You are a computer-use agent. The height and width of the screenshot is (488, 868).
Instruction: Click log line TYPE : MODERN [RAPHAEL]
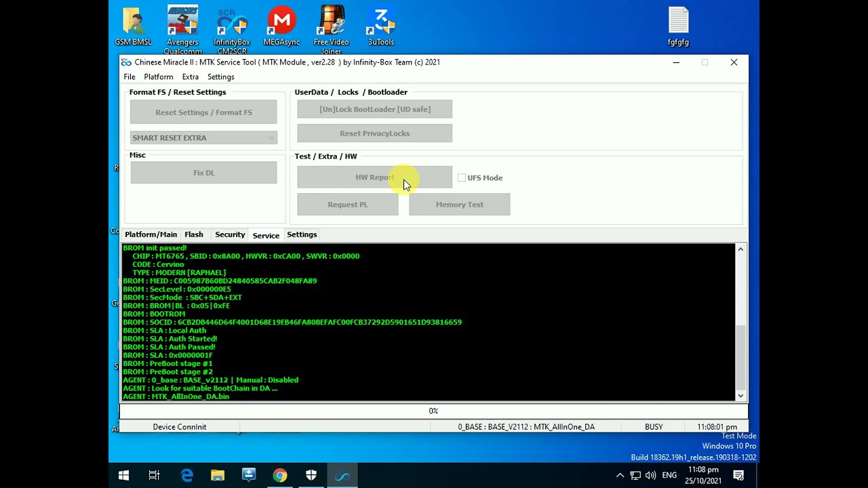click(x=179, y=272)
